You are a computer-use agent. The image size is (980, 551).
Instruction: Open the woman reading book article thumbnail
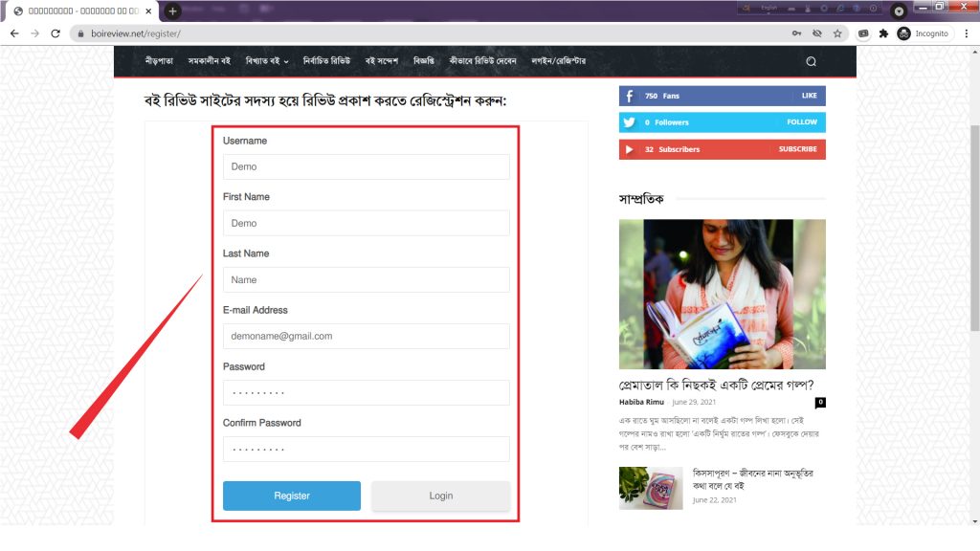722,294
